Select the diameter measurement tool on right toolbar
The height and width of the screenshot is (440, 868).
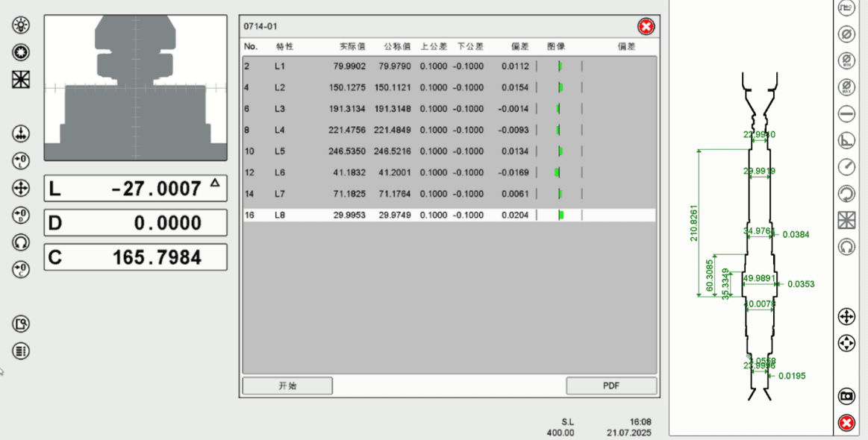point(846,34)
